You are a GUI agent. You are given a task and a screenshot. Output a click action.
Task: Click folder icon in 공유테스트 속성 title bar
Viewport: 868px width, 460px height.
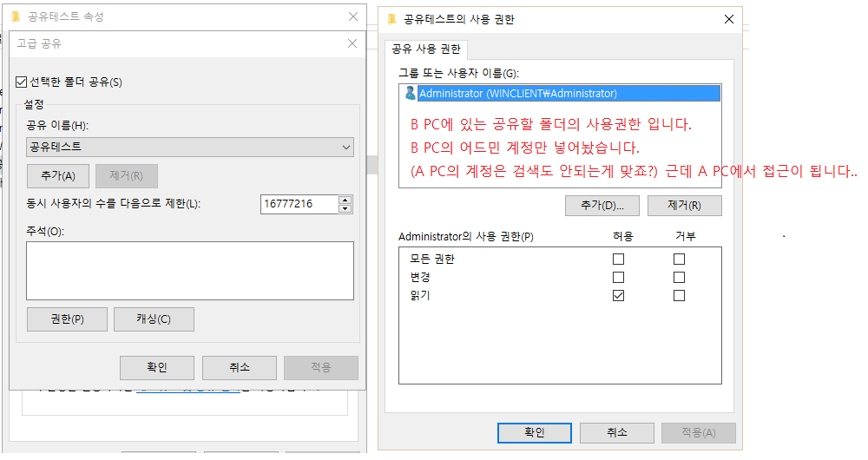[x=15, y=16]
